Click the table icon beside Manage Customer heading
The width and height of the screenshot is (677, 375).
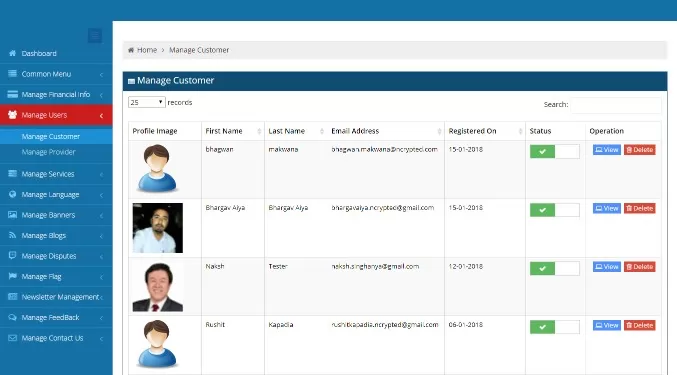coord(131,81)
